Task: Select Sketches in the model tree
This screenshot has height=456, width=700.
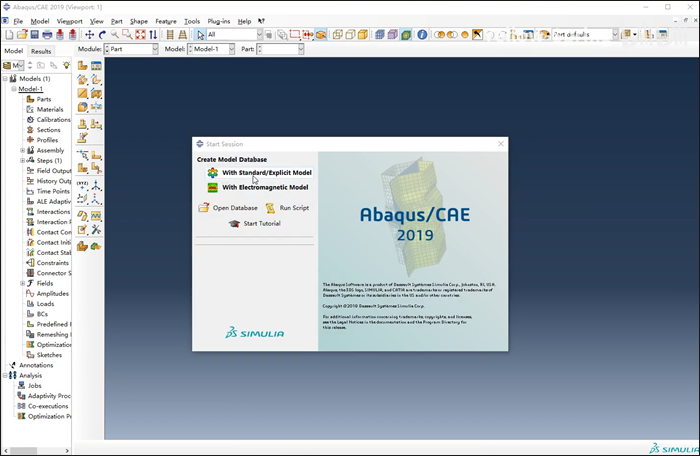Action: pos(49,355)
